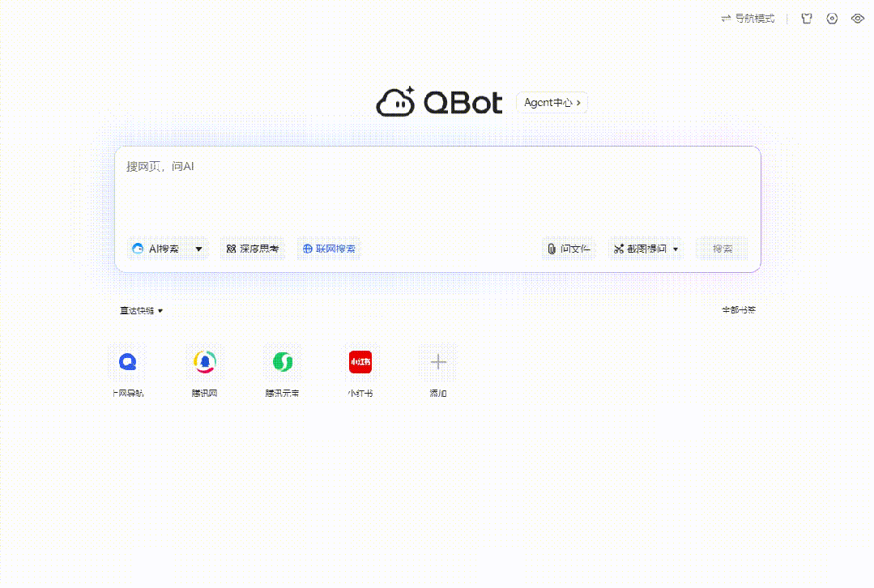
Task: Click the QBot cloud logo
Action: (x=396, y=101)
